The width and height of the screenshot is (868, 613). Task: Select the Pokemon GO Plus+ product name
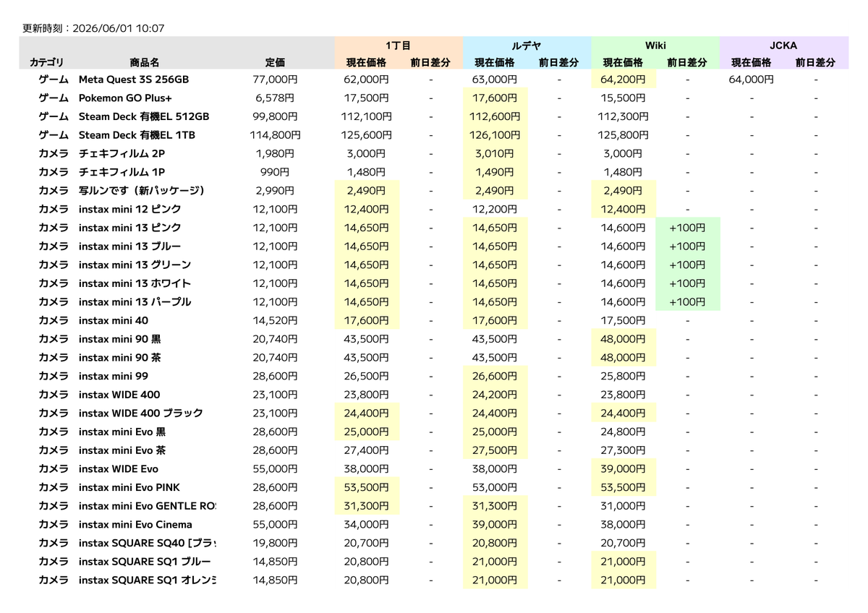[x=125, y=98]
